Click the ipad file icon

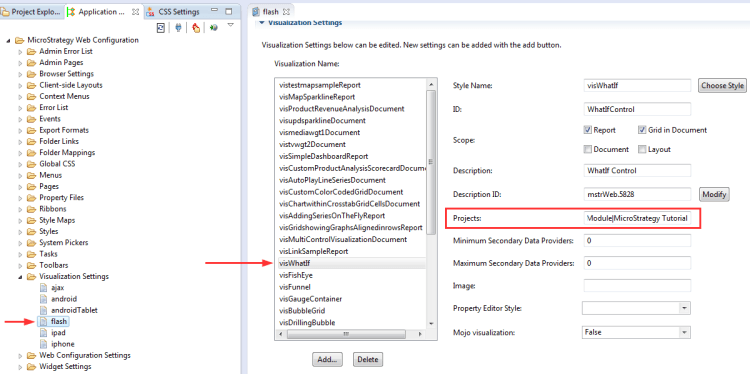pos(43,333)
